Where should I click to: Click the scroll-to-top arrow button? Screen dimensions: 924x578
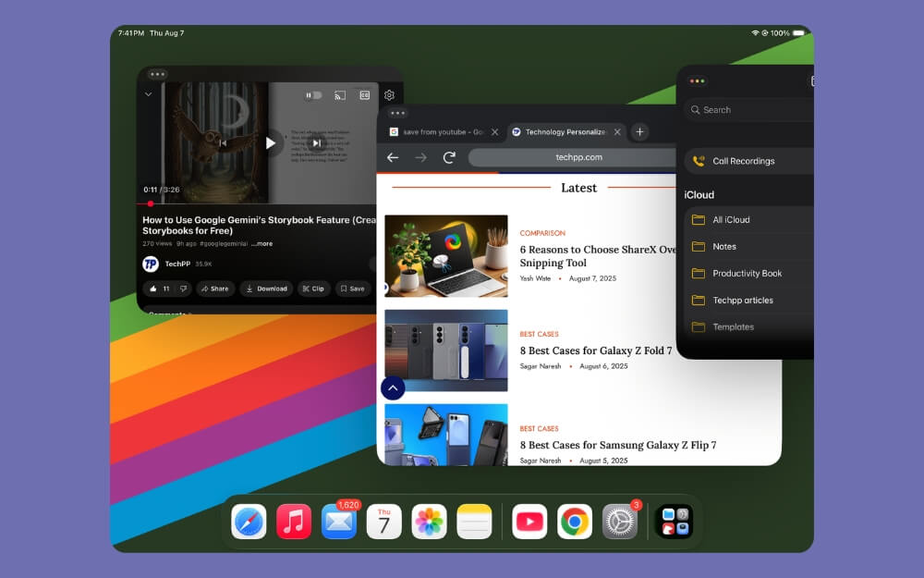coord(393,388)
